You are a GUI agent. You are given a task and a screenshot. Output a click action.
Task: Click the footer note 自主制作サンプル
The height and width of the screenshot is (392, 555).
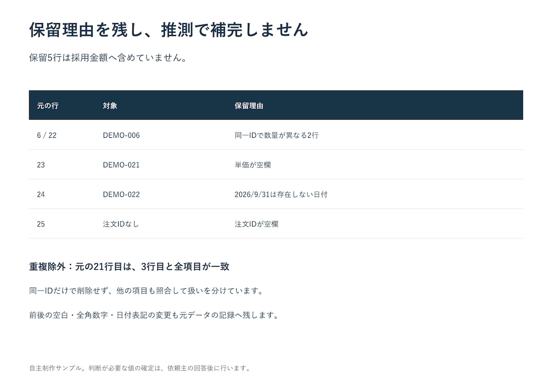click(x=140, y=368)
